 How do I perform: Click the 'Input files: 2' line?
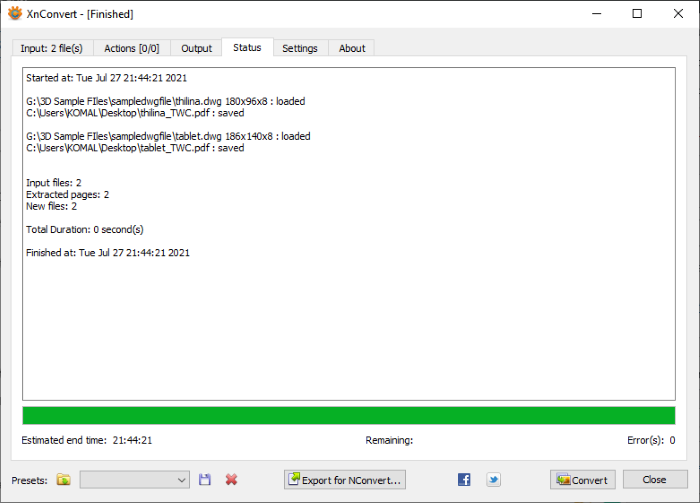(54, 183)
